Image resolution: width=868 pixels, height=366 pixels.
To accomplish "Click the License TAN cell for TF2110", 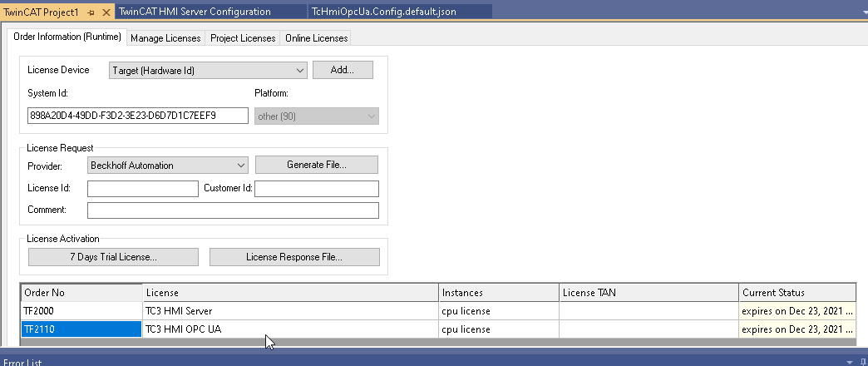I will [x=649, y=329].
